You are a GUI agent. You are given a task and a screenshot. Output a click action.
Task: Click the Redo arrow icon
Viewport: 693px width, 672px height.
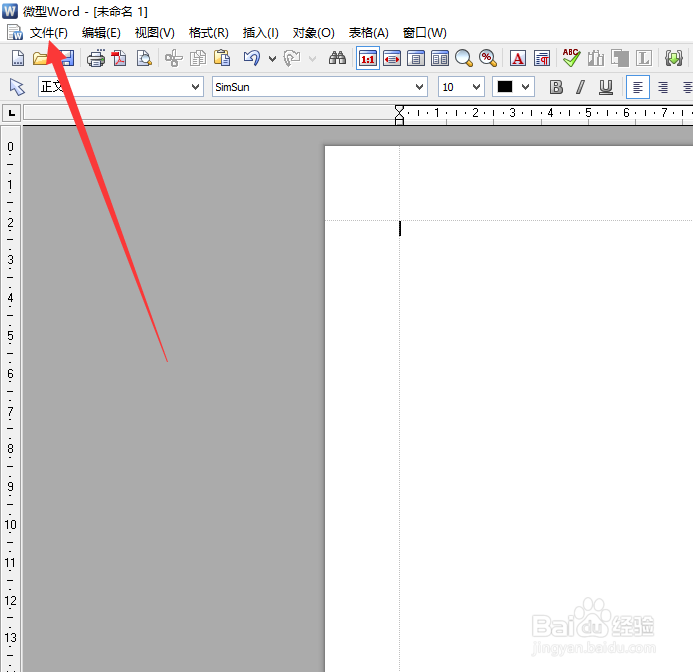point(292,58)
